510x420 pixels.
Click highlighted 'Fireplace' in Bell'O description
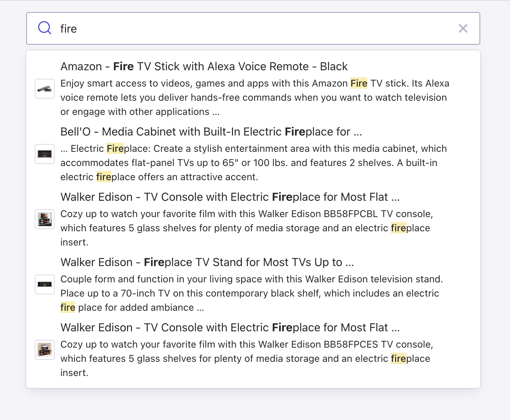click(x=115, y=149)
